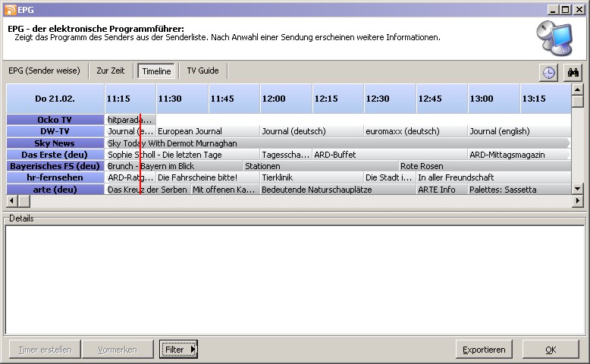Select the ARTE Info programme
Screen dimensions: 590x364
tap(442, 190)
